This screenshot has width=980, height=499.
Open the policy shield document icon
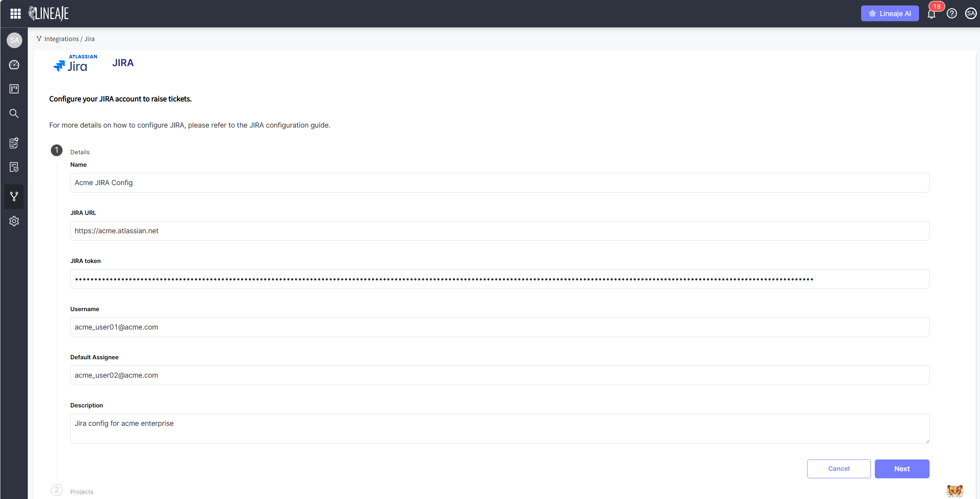pos(14,168)
